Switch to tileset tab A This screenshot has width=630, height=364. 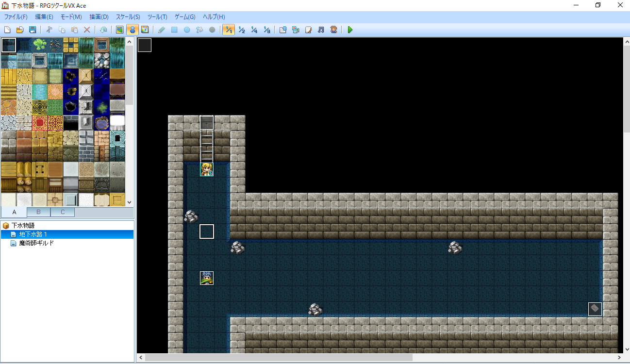[x=14, y=212]
